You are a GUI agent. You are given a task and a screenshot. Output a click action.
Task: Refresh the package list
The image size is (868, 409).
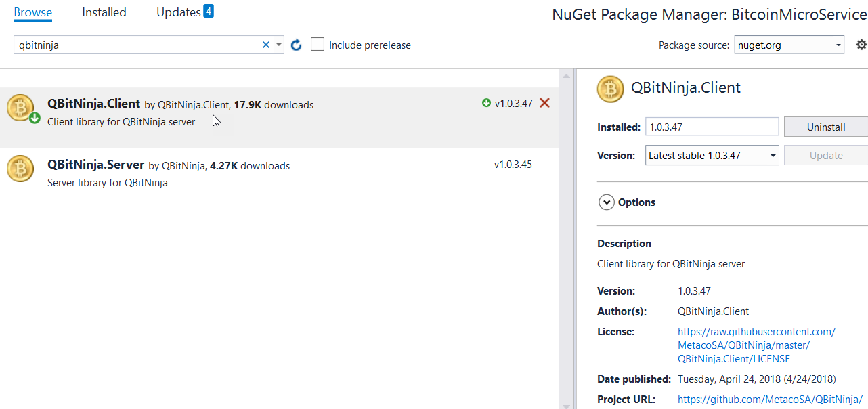point(296,45)
